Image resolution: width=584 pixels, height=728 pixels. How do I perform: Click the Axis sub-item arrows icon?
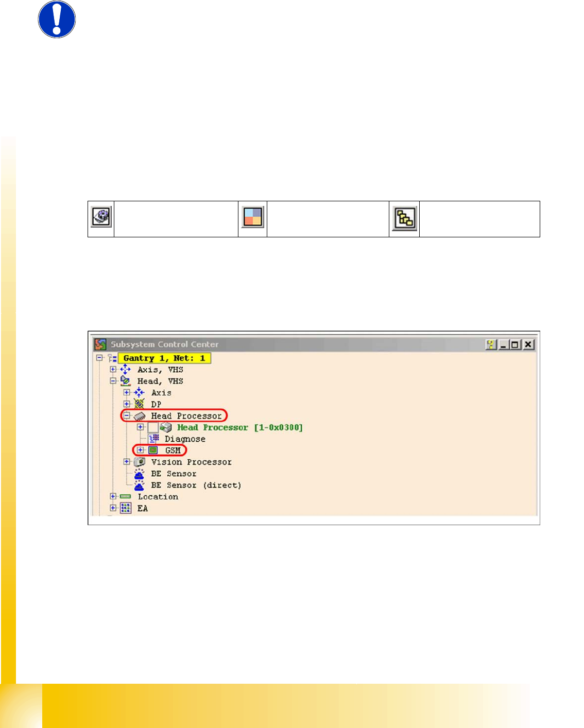[x=139, y=392]
